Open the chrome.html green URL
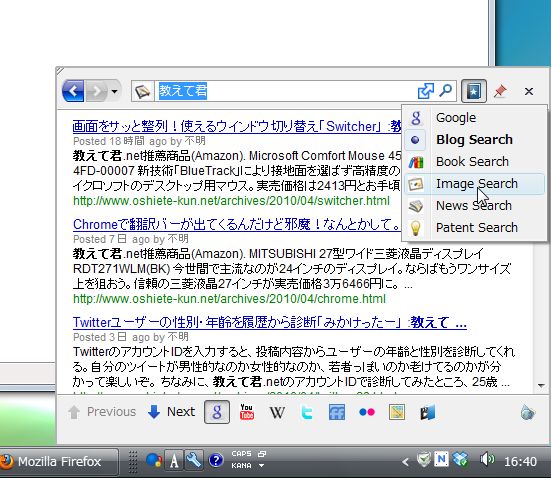 pyautogui.click(x=229, y=299)
